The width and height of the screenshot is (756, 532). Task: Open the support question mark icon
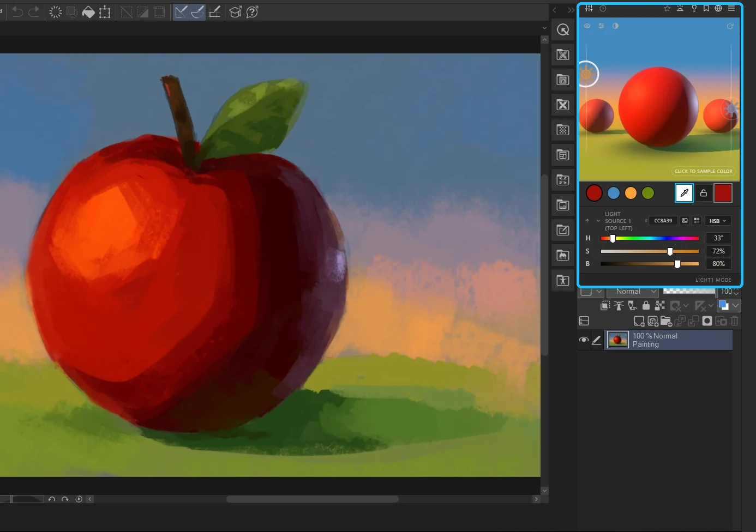(252, 12)
